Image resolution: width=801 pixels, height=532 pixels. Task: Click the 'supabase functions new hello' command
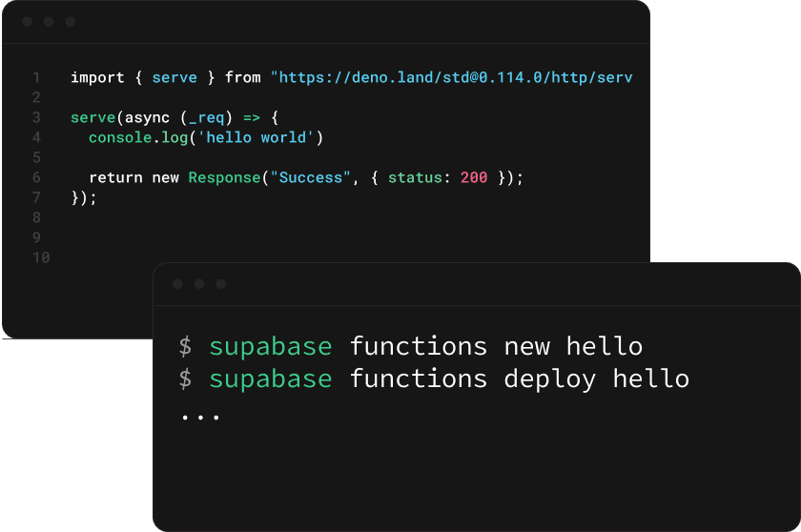point(424,346)
